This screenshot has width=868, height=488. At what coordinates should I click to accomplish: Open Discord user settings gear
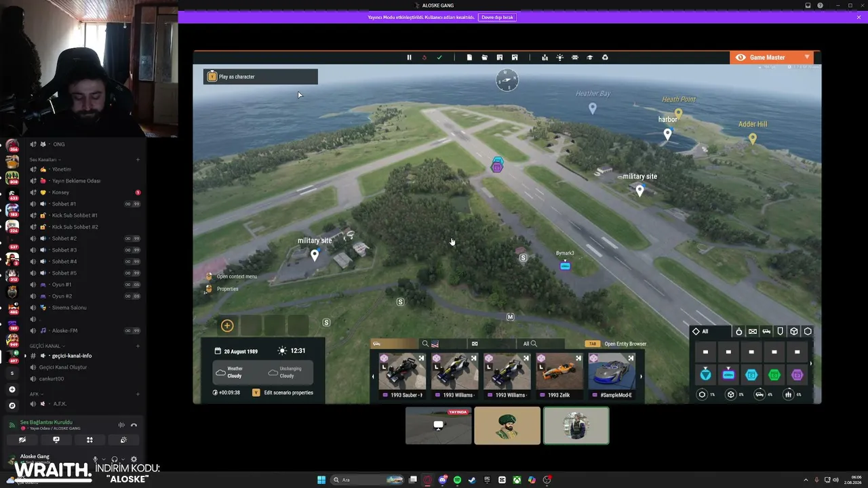click(134, 460)
